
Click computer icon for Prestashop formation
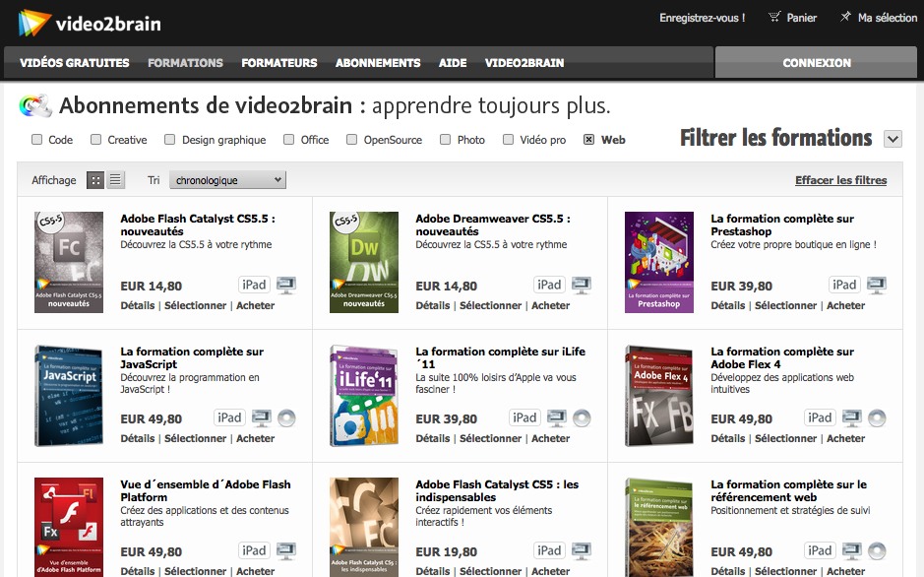coord(877,286)
